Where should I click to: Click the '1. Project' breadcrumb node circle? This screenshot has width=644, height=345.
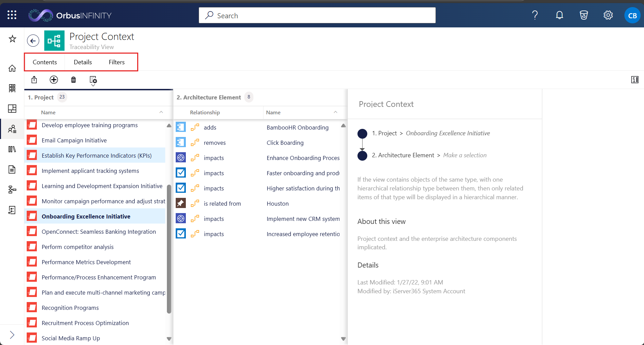point(362,134)
